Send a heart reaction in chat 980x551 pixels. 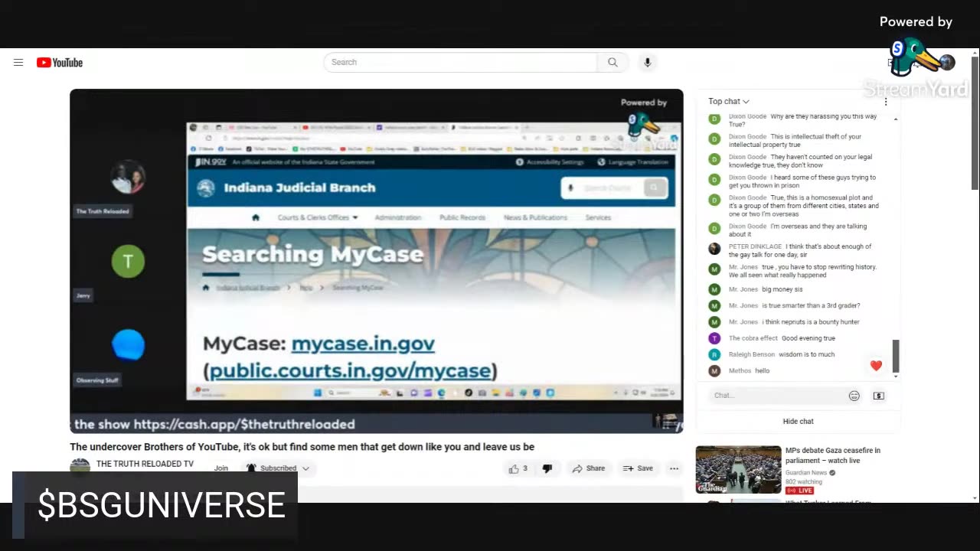(x=876, y=366)
